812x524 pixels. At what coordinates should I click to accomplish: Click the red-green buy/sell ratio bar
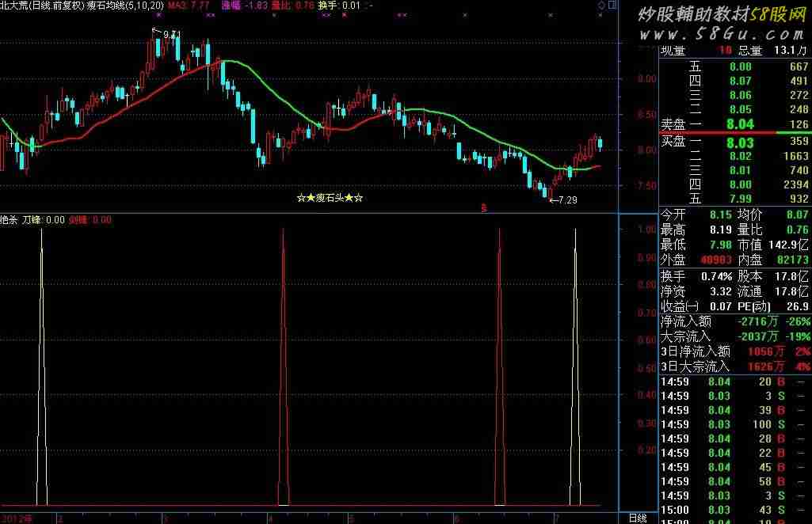(734, 132)
